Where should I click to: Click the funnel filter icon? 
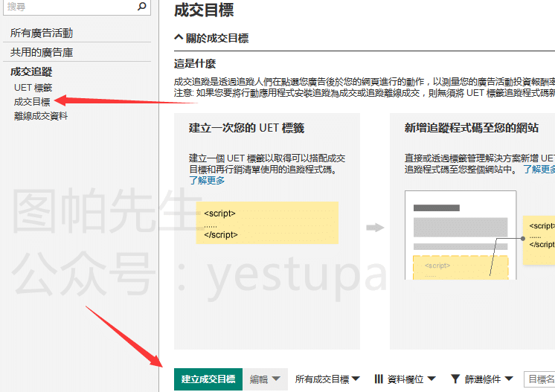pyautogui.click(x=455, y=379)
